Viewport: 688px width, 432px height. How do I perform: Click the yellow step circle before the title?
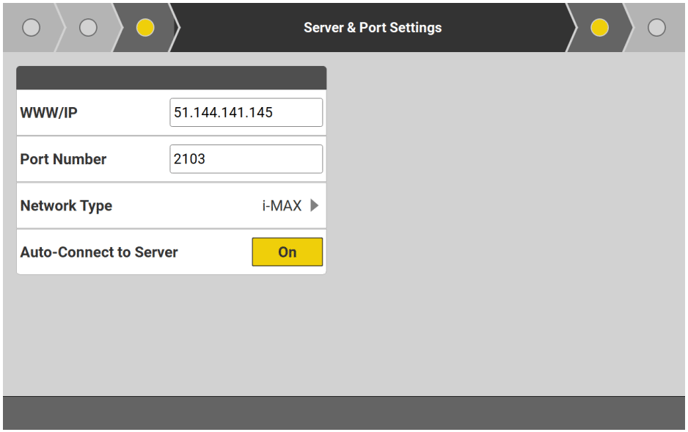(x=145, y=28)
